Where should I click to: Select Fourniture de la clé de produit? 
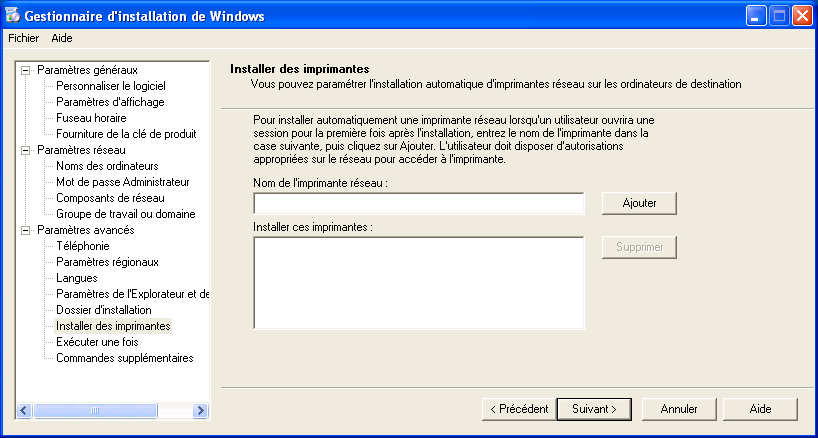(126, 134)
